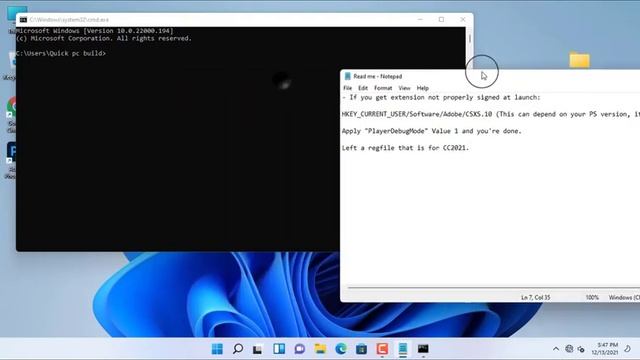Image resolution: width=640 pixels, height=360 pixels.
Task: Switch to Command Prompt taskbar icon
Action: click(423, 349)
